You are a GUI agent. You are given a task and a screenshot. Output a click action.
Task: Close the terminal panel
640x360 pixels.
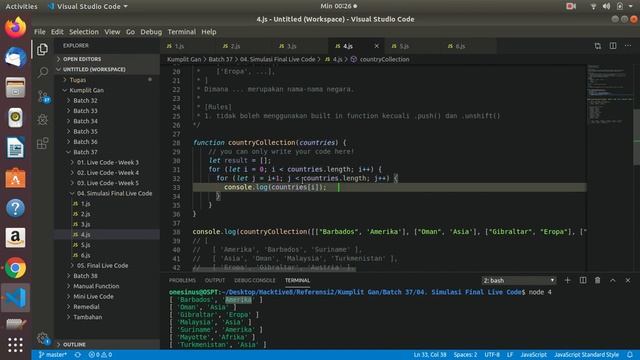pos(628,280)
